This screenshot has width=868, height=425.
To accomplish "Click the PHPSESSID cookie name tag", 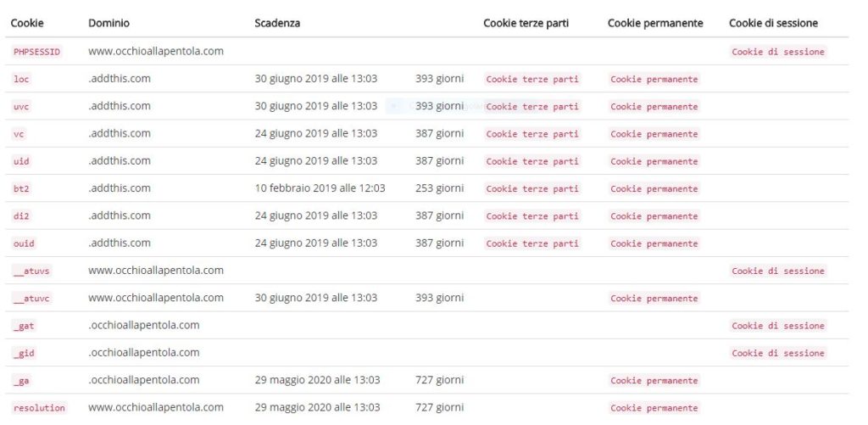I will [36, 52].
